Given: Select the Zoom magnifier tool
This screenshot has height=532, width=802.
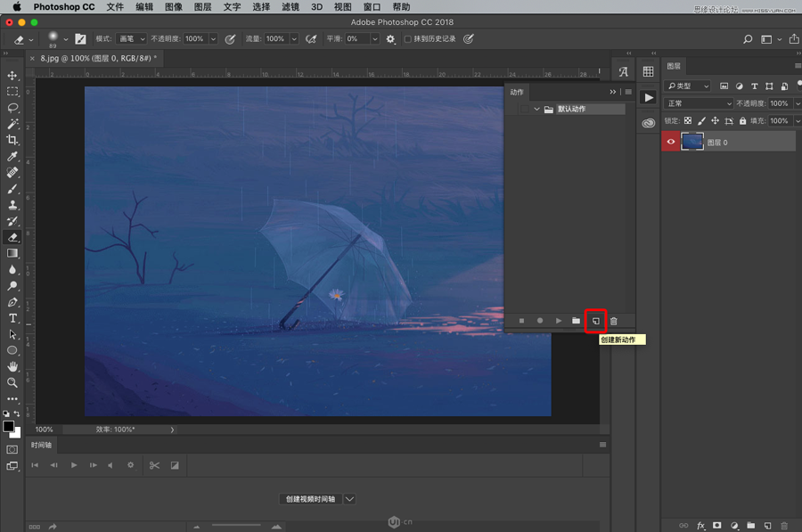Looking at the screenshot, I should [12, 382].
